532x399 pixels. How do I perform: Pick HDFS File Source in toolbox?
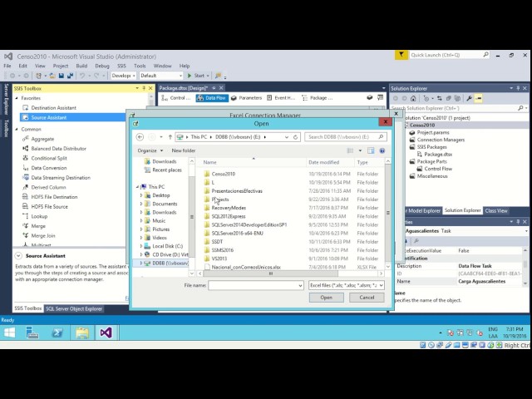[x=50, y=206]
